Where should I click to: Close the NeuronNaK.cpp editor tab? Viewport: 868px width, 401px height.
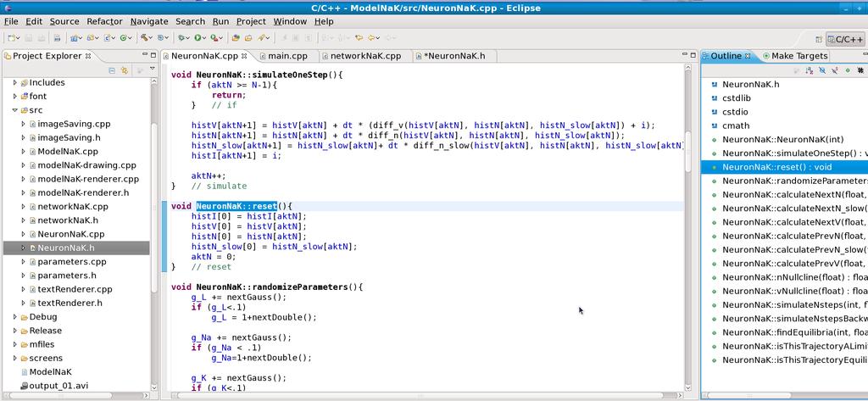coord(244,56)
